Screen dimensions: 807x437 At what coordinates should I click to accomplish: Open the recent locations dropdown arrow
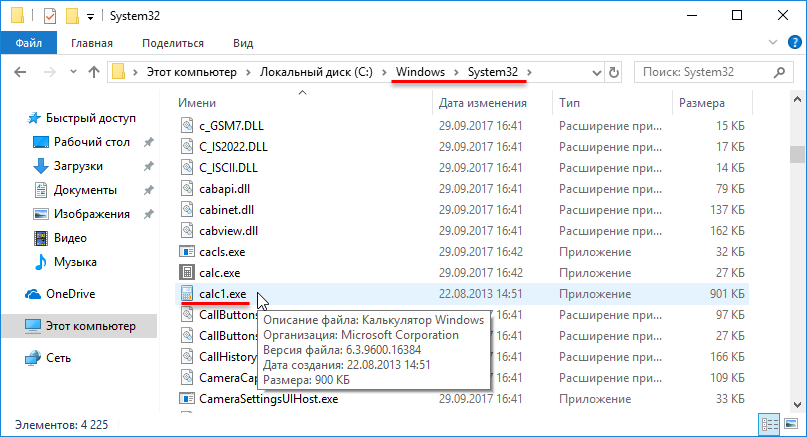71,72
